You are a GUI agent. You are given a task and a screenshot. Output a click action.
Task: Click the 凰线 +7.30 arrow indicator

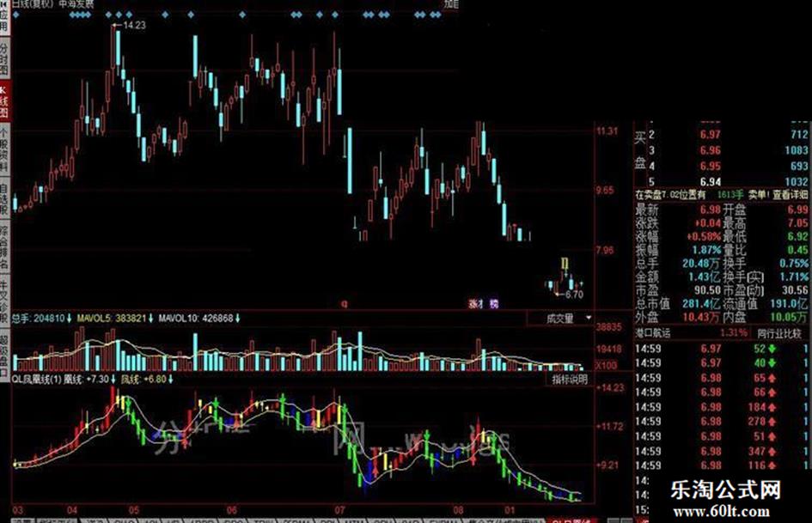[x=113, y=379]
